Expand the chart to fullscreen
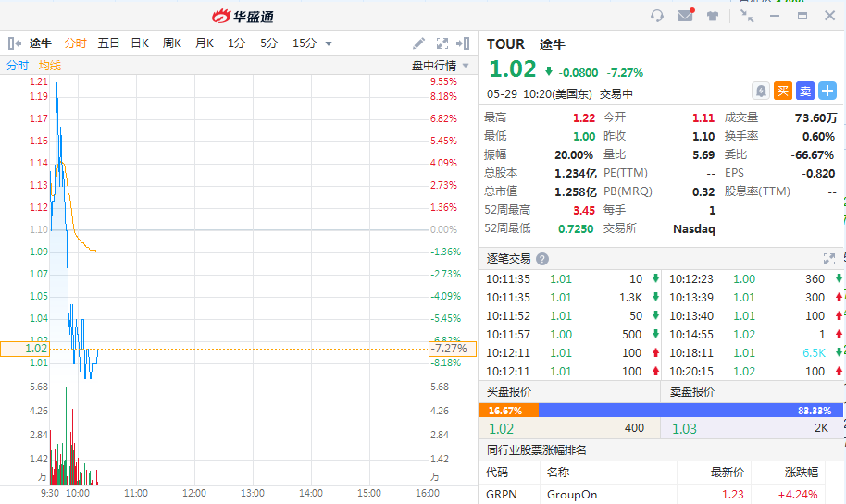The width and height of the screenshot is (846, 504). coord(442,43)
